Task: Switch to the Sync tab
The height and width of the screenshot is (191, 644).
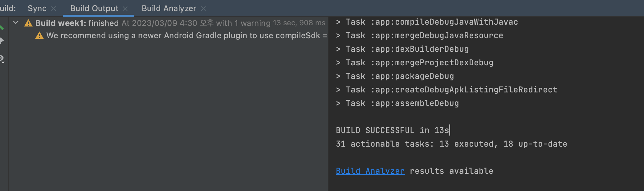Action: point(37,8)
